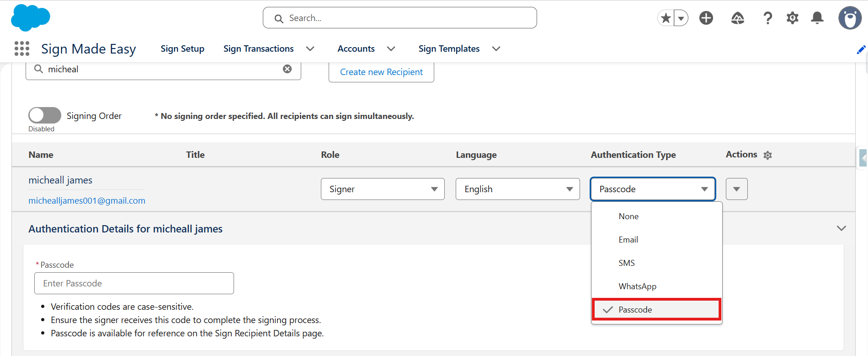Click the global Search box
Screen dimensions: 868x356
pos(400,18)
